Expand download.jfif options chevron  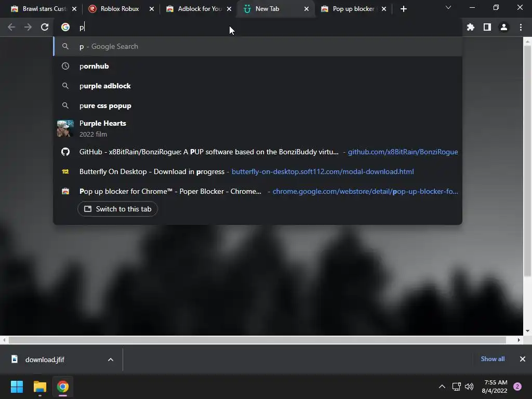coord(111,360)
